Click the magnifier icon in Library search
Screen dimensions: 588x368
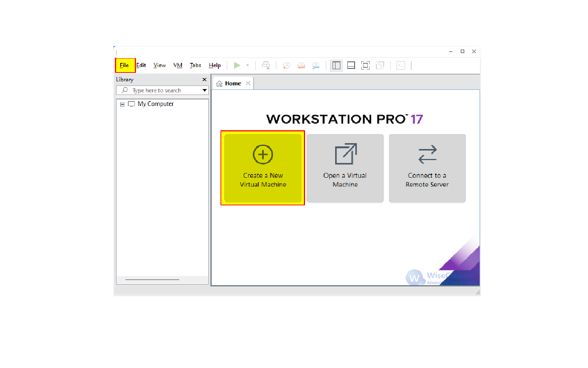click(x=125, y=90)
